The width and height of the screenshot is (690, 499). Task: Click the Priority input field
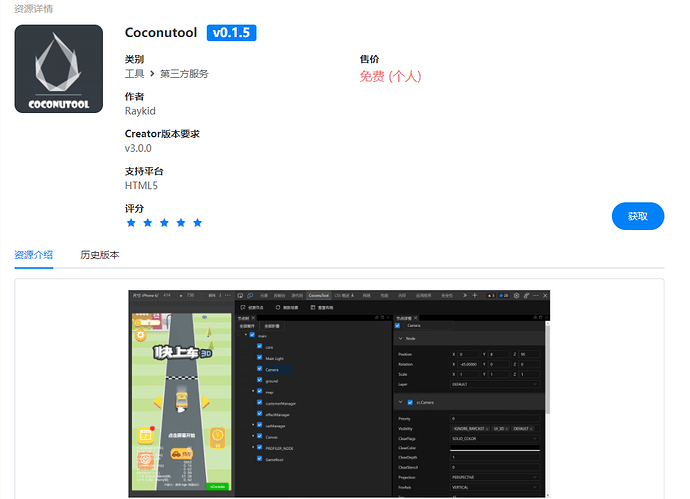495,418
